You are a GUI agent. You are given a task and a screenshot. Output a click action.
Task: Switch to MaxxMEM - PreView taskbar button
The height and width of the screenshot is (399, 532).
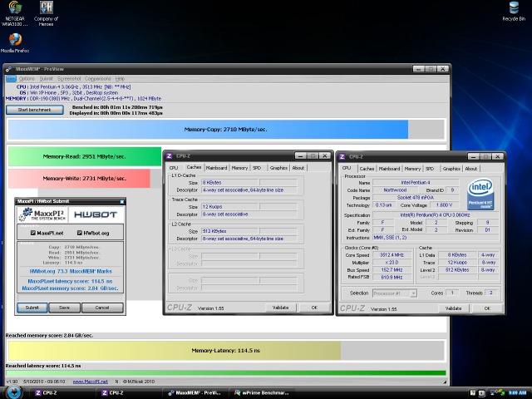[195, 393]
